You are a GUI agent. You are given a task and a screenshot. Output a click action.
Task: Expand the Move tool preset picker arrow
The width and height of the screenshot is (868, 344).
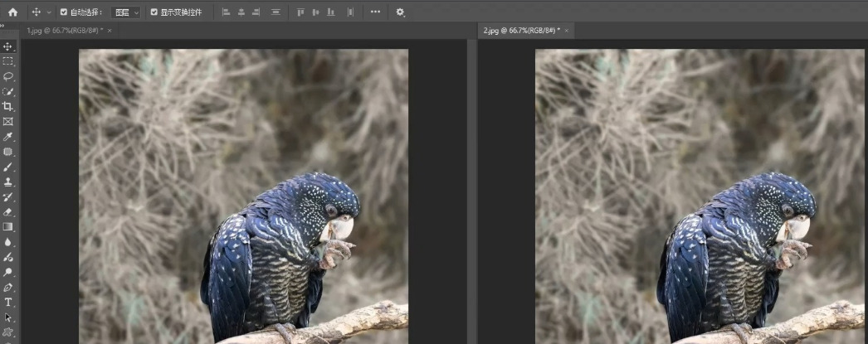pos(49,12)
